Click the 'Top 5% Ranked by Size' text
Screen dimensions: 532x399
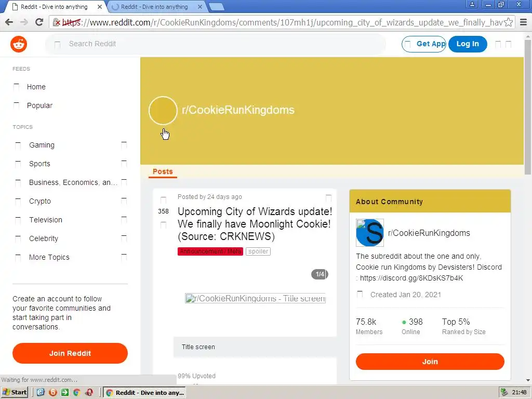pyautogui.click(x=464, y=326)
